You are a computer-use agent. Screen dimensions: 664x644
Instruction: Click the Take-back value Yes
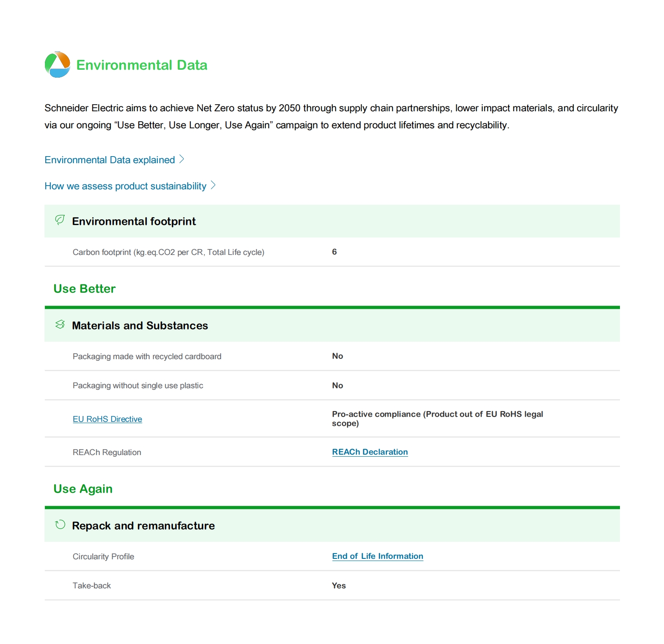tap(339, 585)
